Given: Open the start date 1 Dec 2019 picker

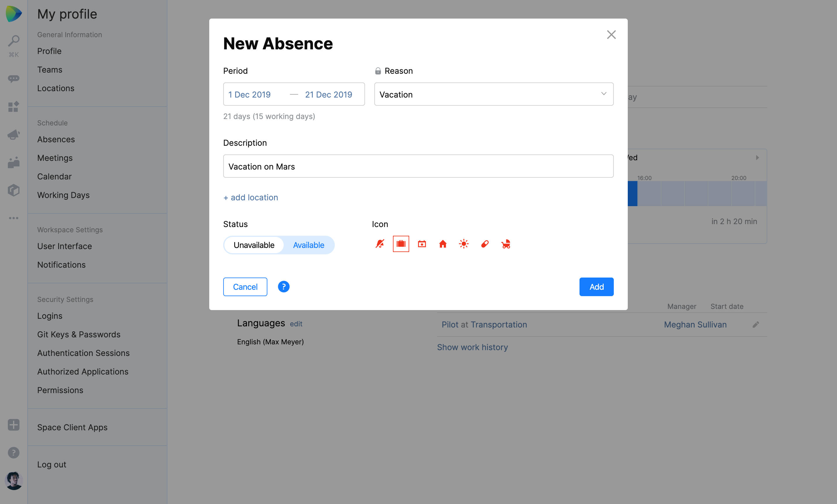Looking at the screenshot, I should (x=249, y=94).
